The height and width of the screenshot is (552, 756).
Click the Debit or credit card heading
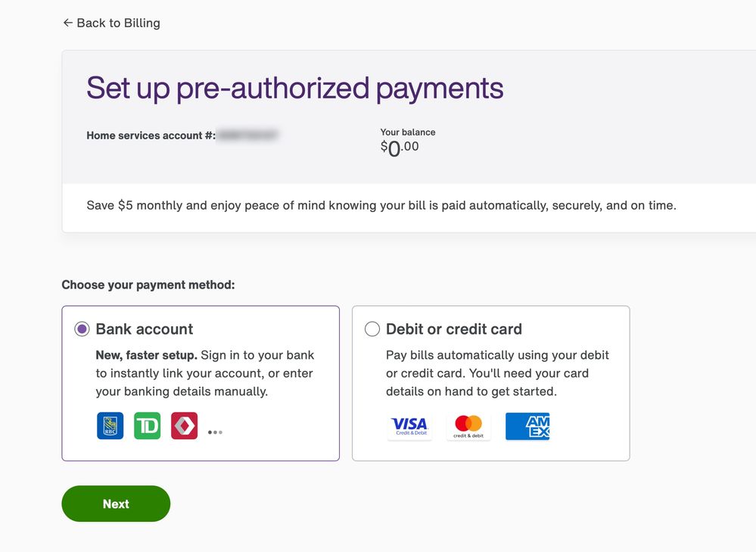point(454,329)
